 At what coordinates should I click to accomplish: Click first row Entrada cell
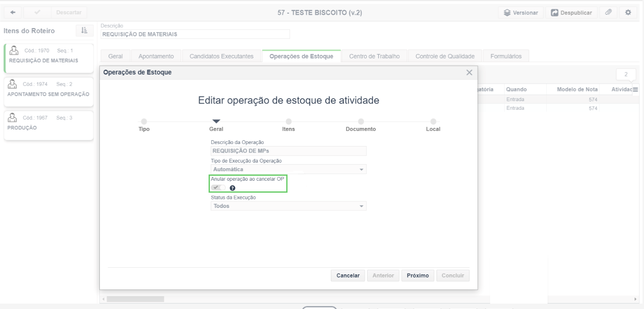[515, 99]
